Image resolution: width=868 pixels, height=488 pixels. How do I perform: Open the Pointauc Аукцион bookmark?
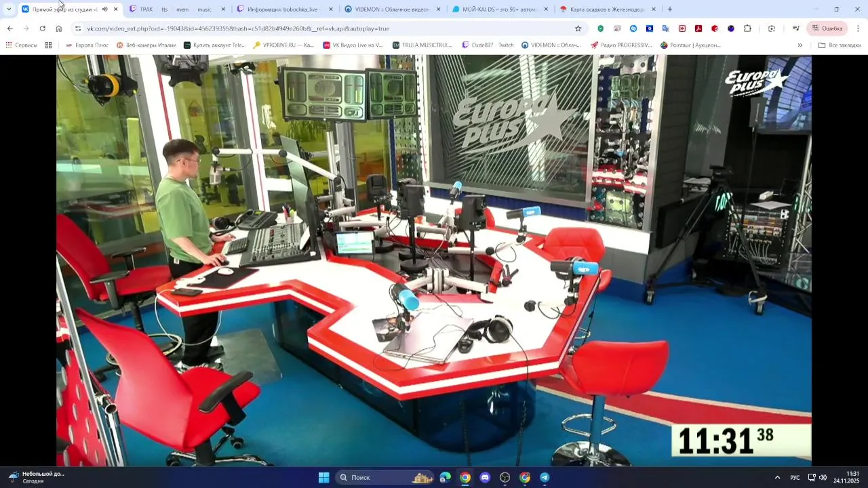(x=690, y=45)
